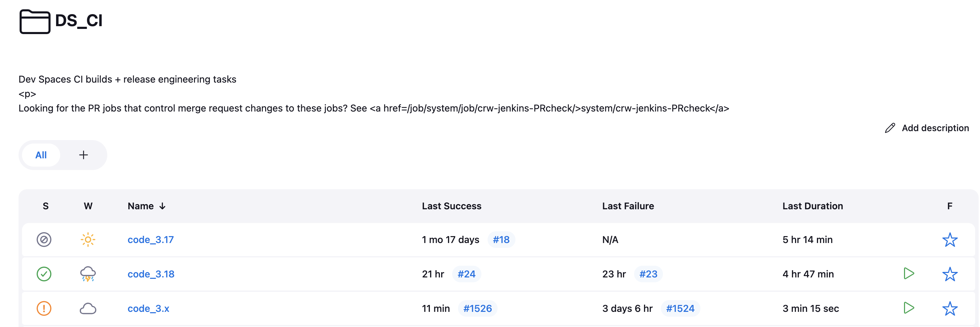Sort by Last Failure column
The image size is (980, 327).
point(628,206)
